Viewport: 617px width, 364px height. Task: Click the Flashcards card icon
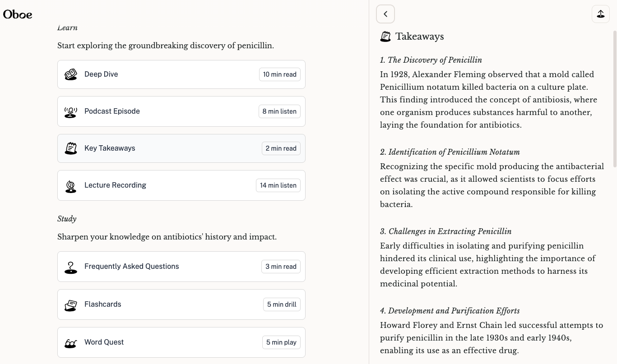click(x=70, y=304)
